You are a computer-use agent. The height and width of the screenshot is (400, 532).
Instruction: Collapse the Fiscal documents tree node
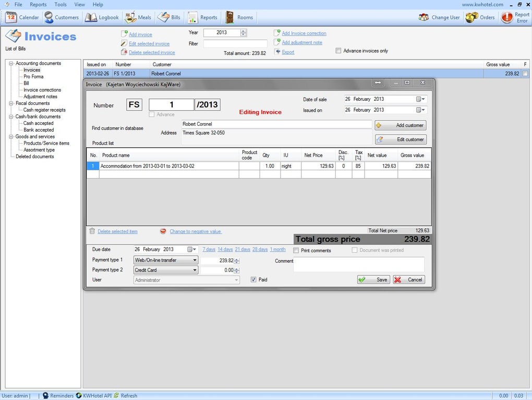11,103
